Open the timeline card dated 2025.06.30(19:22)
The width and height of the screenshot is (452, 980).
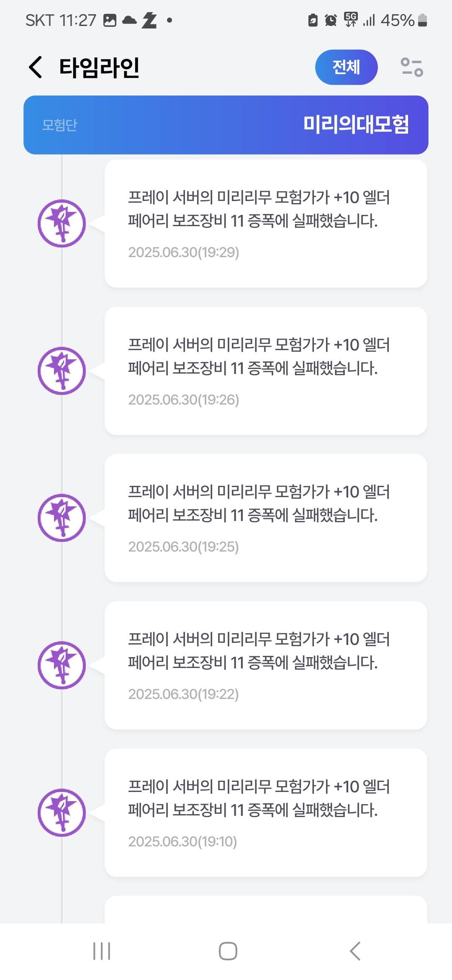click(x=266, y=665)
